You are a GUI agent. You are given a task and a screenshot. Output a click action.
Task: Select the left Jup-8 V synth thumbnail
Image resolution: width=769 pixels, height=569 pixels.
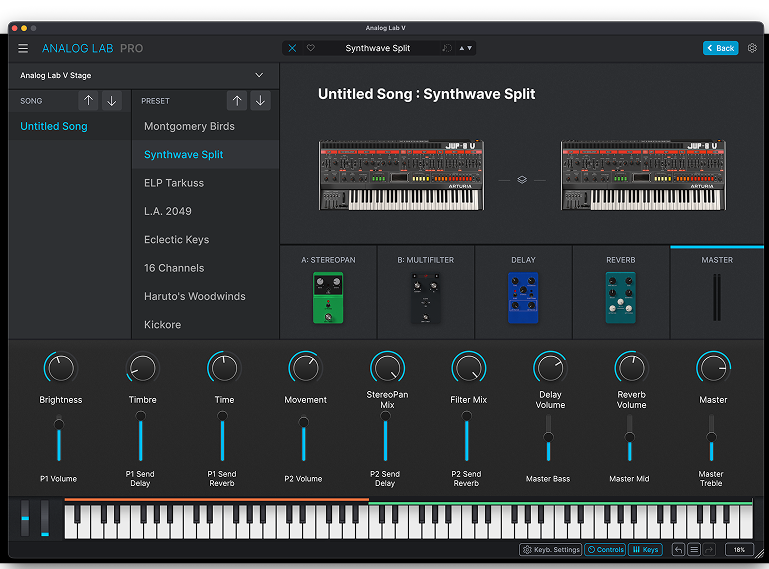point(401,176)
